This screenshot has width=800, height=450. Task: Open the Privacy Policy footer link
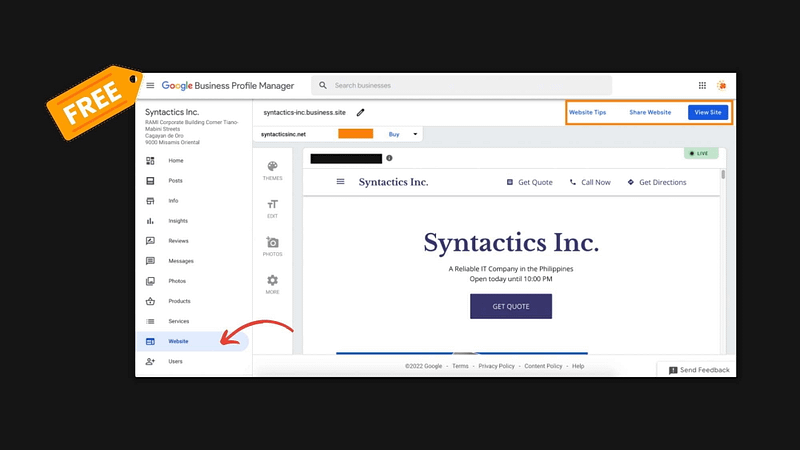click(x=496, y=366)
